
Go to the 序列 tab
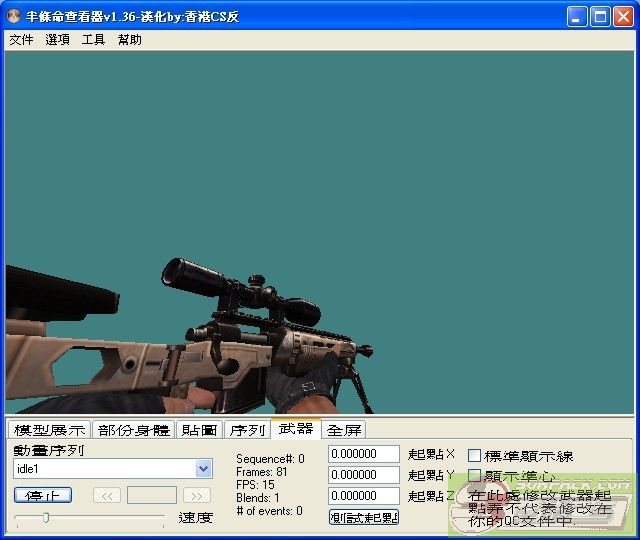click(x=247, y=430)
